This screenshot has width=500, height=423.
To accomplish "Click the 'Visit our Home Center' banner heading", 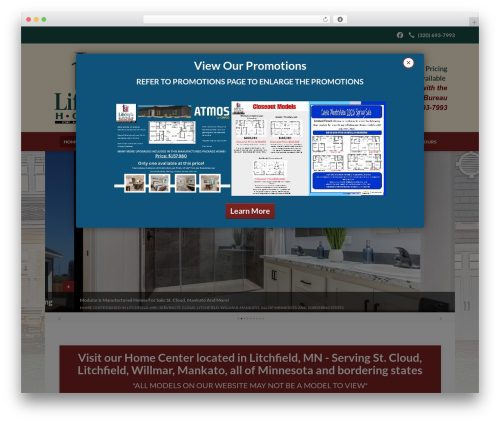I will point(250,364).
